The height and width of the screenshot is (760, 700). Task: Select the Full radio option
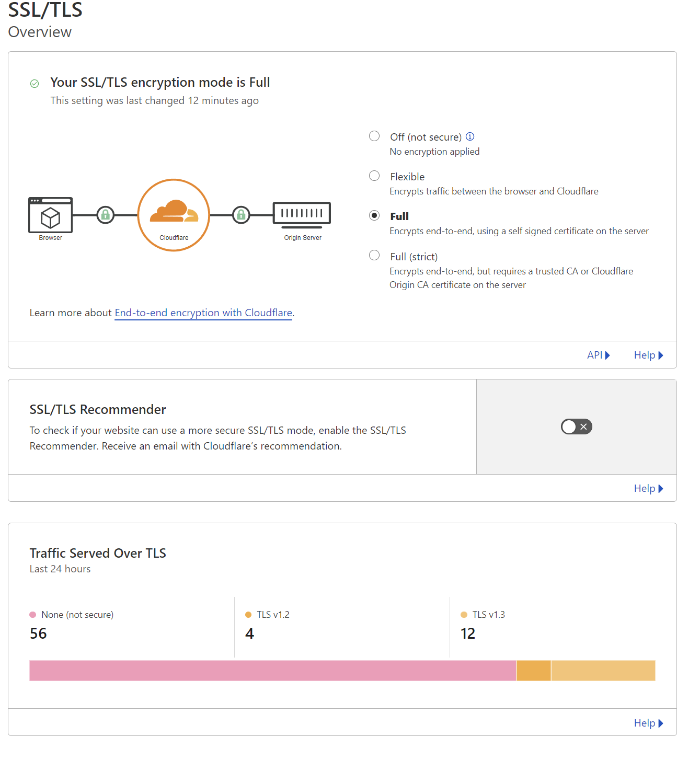point(374,215)
